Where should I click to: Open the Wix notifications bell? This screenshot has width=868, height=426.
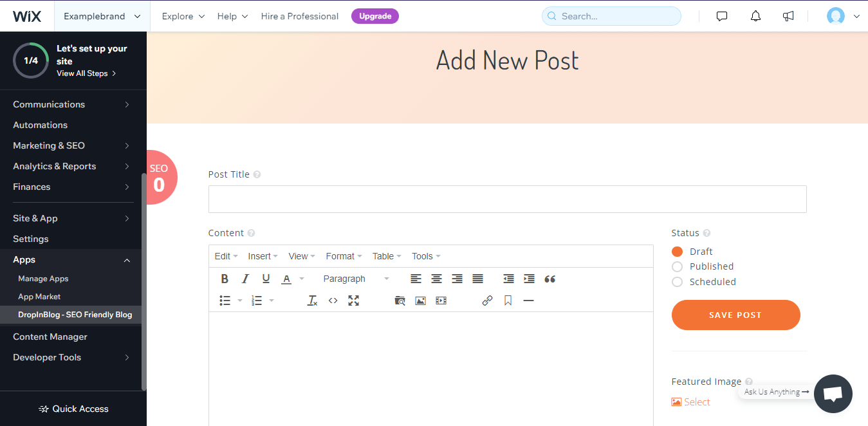(x=755, y=15)
